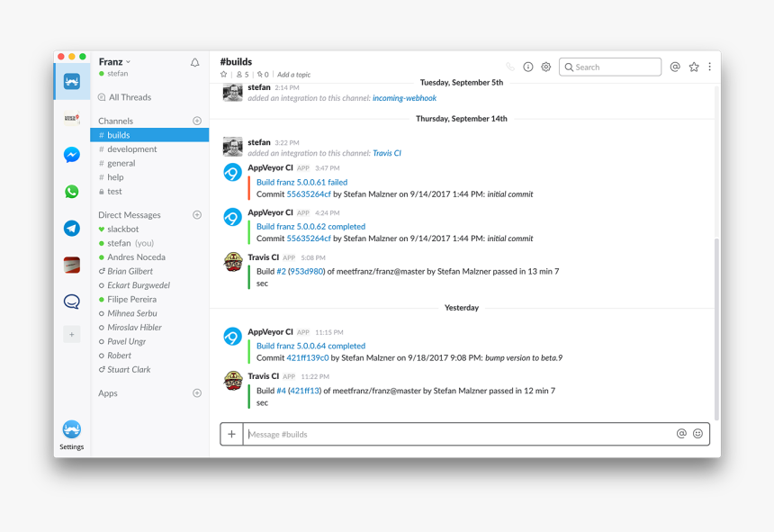774x532 pixels.
Task: Open the incoming-webhook integration link
Action: pos(404,98)
